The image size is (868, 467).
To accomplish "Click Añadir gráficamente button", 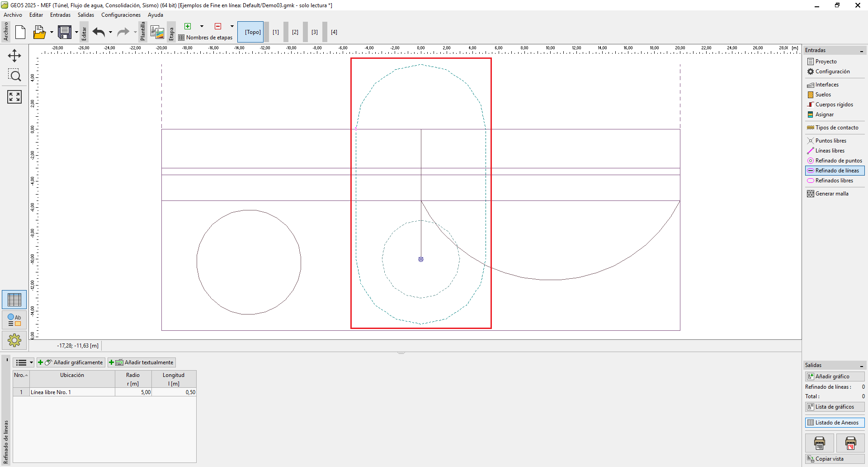I will point(71,362).
